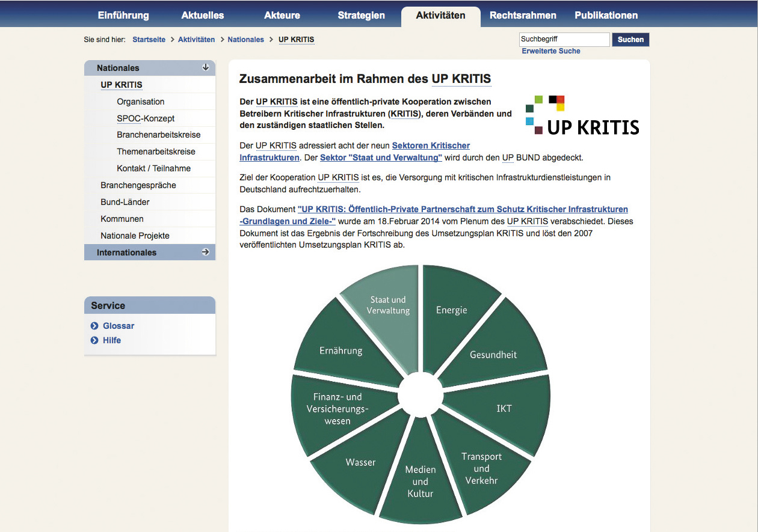
Task: Open the Akteure navigation tab
Action: coord(282,16)
